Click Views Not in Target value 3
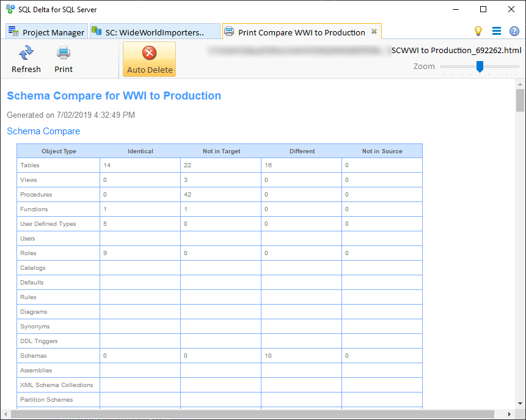526x420 pixels. 186,180
